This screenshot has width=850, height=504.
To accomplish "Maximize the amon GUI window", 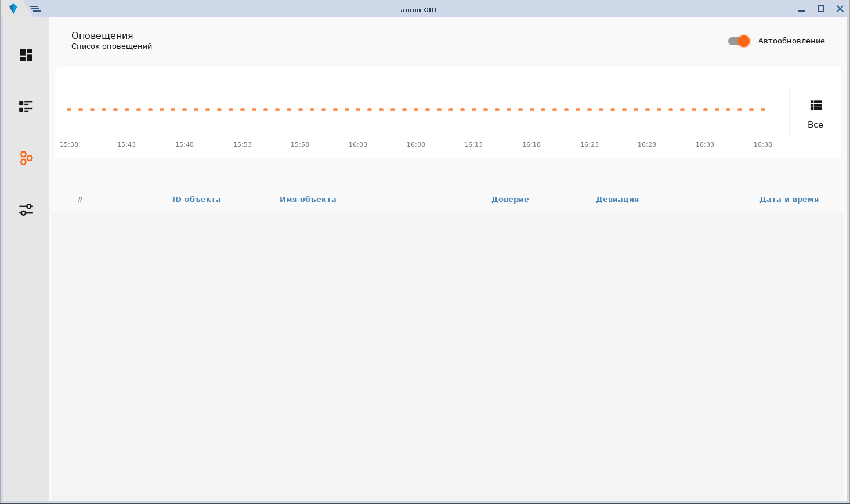I will pyautogui.click(x=821, y=9).
